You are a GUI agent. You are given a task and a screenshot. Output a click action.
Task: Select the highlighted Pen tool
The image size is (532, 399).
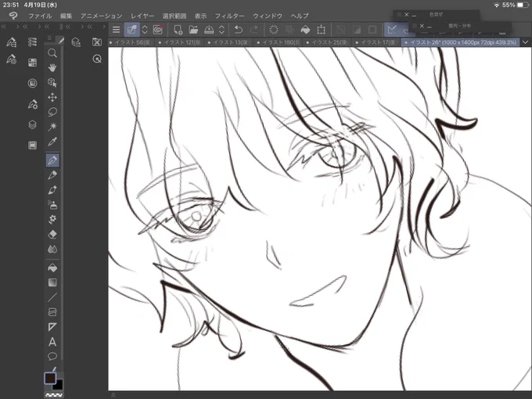point(52,160)
